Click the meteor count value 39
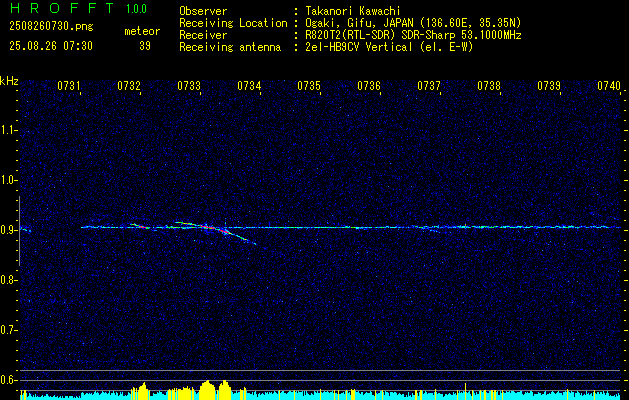 click(145, 46)
